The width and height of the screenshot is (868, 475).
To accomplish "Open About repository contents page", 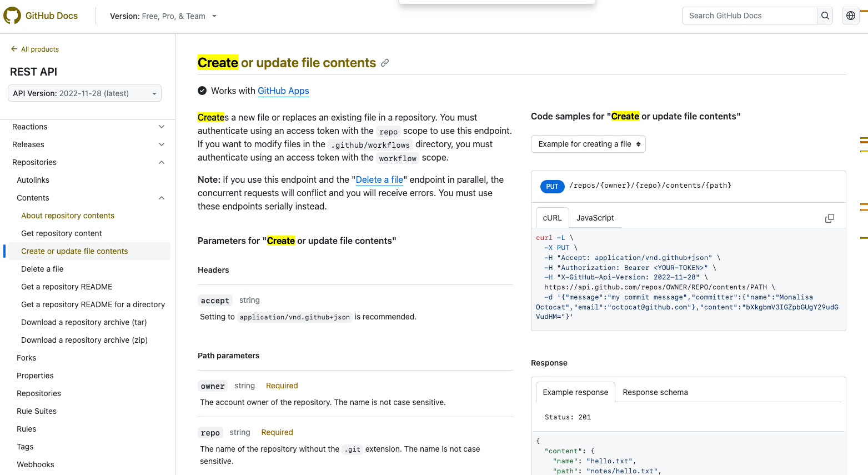I will point(68,216).
